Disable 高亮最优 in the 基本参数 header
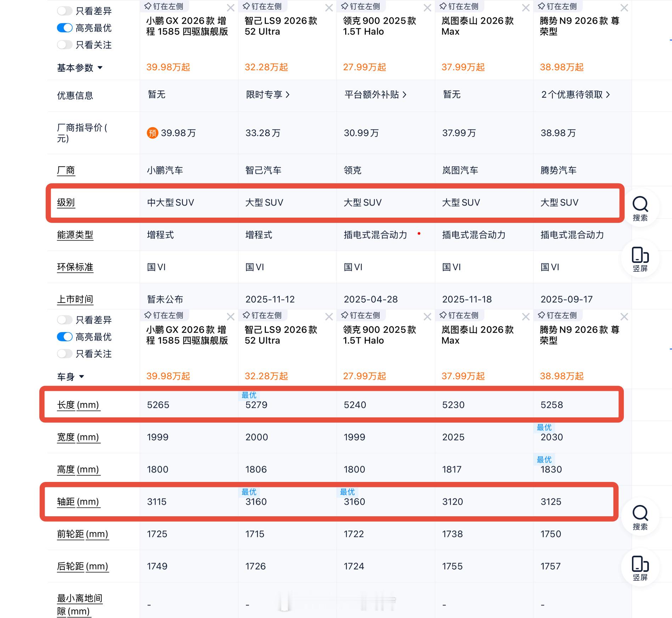 [65, 28]
